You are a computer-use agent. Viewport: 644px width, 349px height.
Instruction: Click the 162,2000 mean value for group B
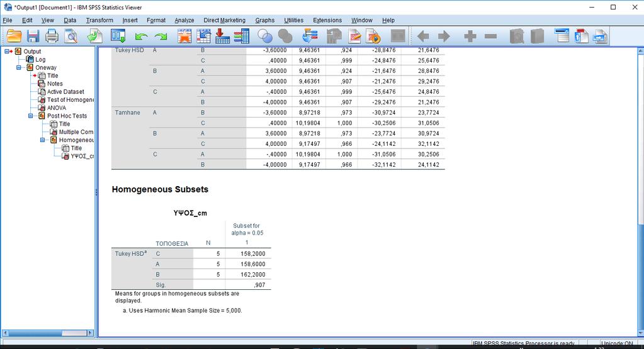point(252,275)
